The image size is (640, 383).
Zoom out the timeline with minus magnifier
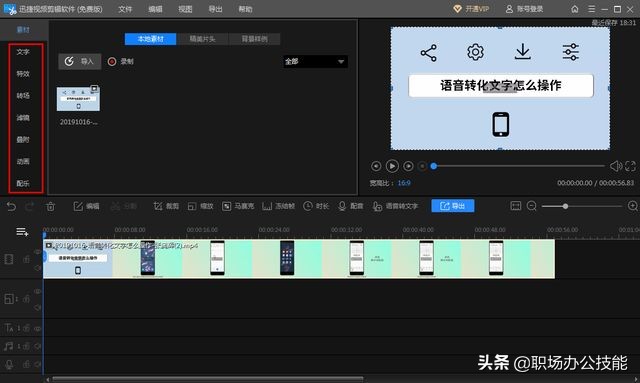(x=531, y=206)
